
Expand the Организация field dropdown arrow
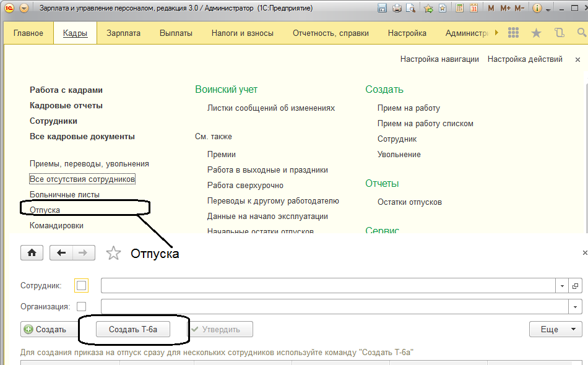pyautogui.click(x=575, y=307)
